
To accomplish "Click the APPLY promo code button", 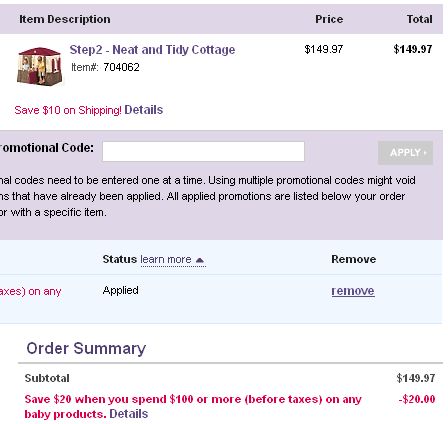I will (405, 153).
